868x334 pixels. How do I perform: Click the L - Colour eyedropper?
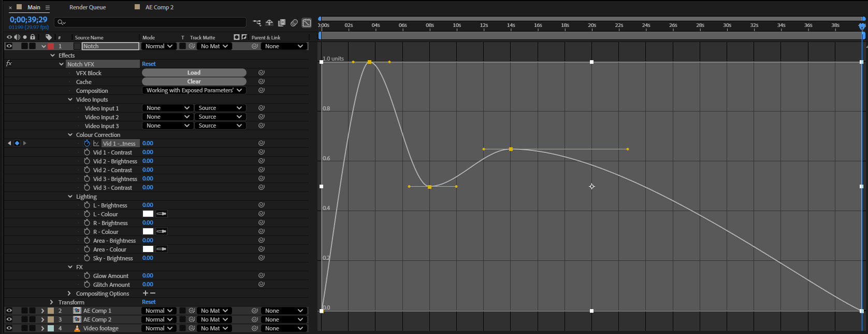pos(162,214)
